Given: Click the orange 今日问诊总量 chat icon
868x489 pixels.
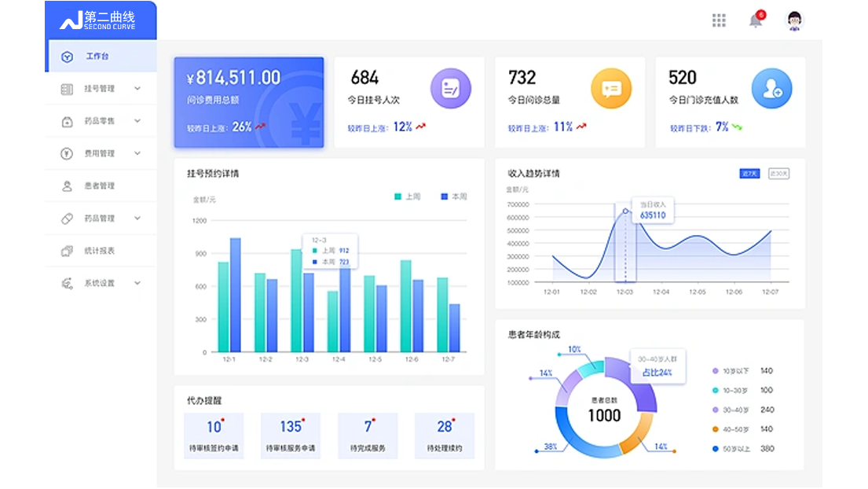Looking at the screenshot, I should click(611, 88).
